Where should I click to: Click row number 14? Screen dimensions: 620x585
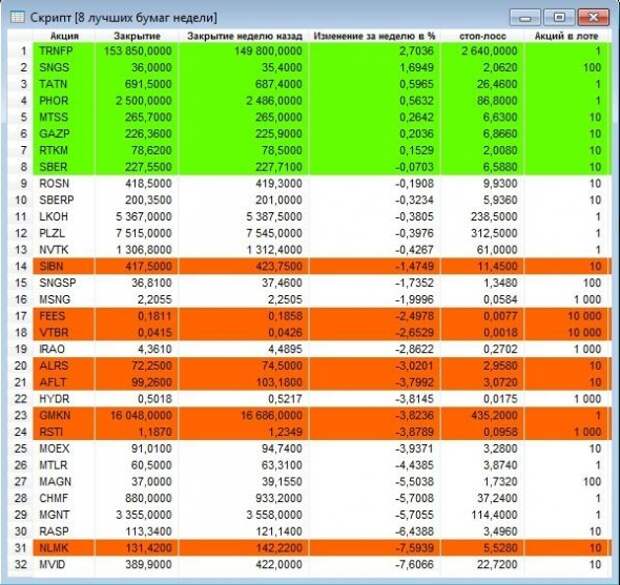click(x=21, y=266)
